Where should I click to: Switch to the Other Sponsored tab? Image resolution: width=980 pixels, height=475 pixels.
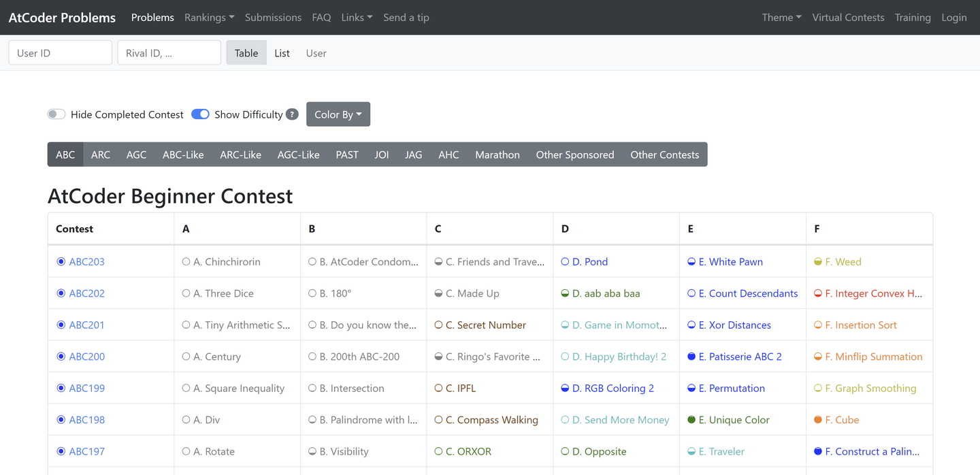574,154
